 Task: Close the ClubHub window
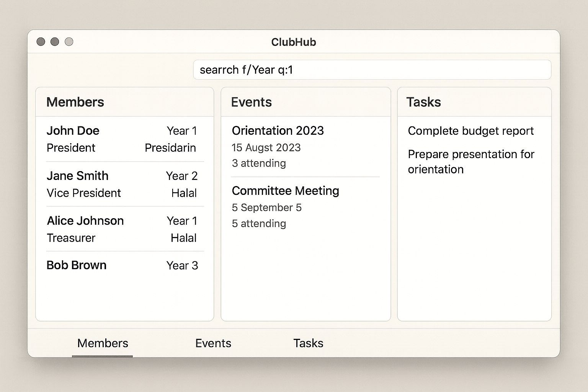41,42
